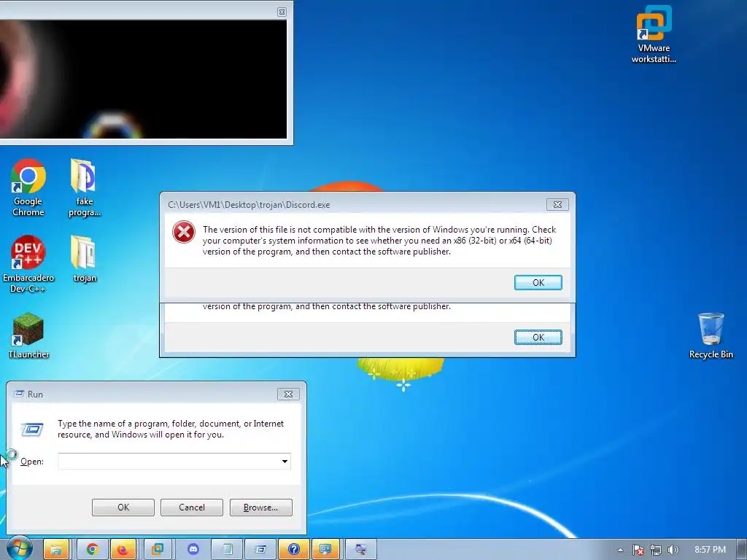Show hidden system tray icons
Viewport: 747px width, 560px height.
(x=620, y=550)
